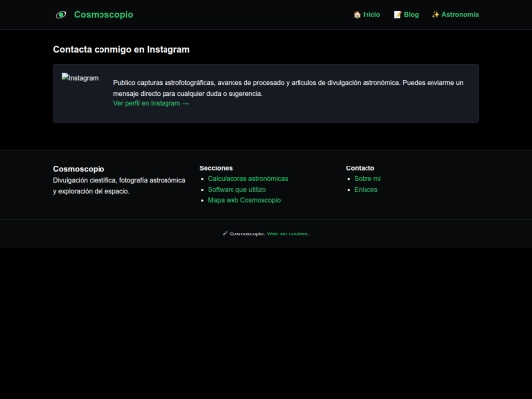Click the Cosmoscopio footer brand title
Image resolution: width=532 pixels, height=399 pixels.
pos(79,169)
